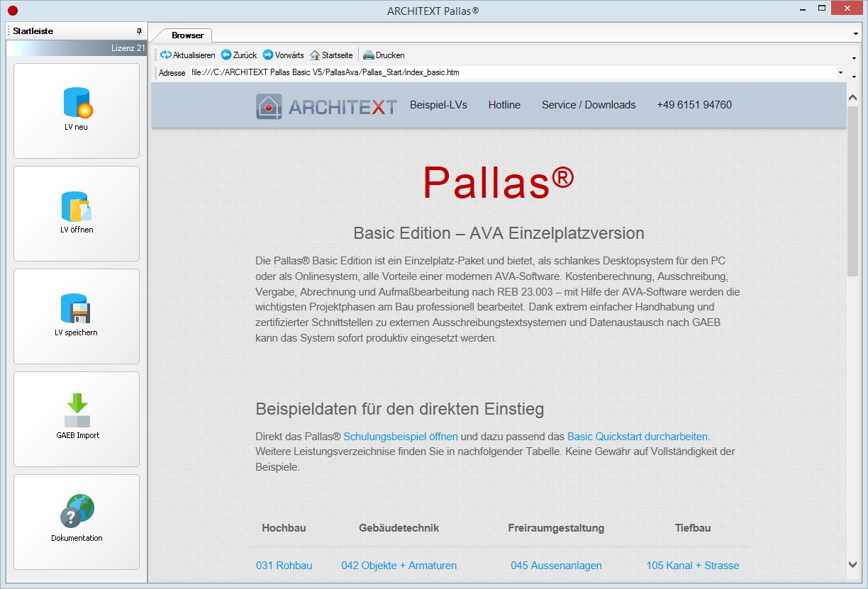868x589 pixels.
Task: Click the Pallas® red heading
Action: pyautogui.click(x=499, y=182)
